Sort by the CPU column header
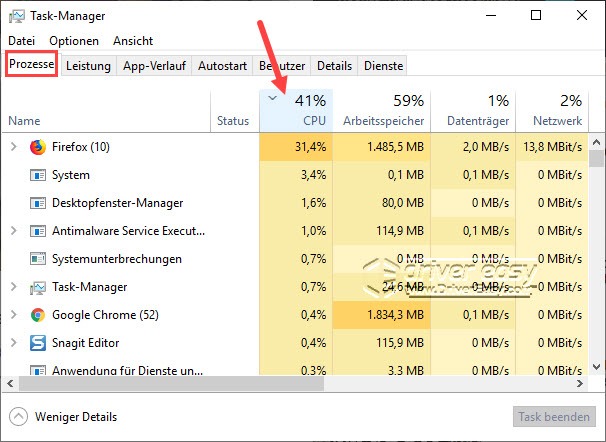Viewport: 606px width, 442px height. tap(296, 111)
